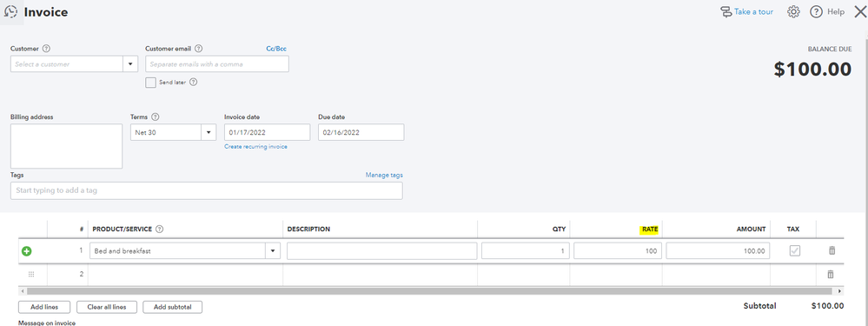Click the Subtotal $100.00 value
The width and height of the screenshot is (868, 326).
[827, 306]
